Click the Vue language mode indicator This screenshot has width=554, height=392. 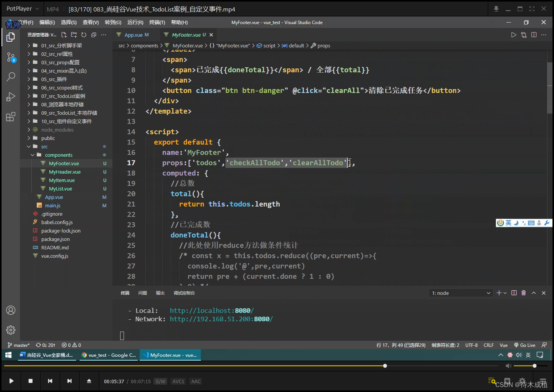pos(503,345)
